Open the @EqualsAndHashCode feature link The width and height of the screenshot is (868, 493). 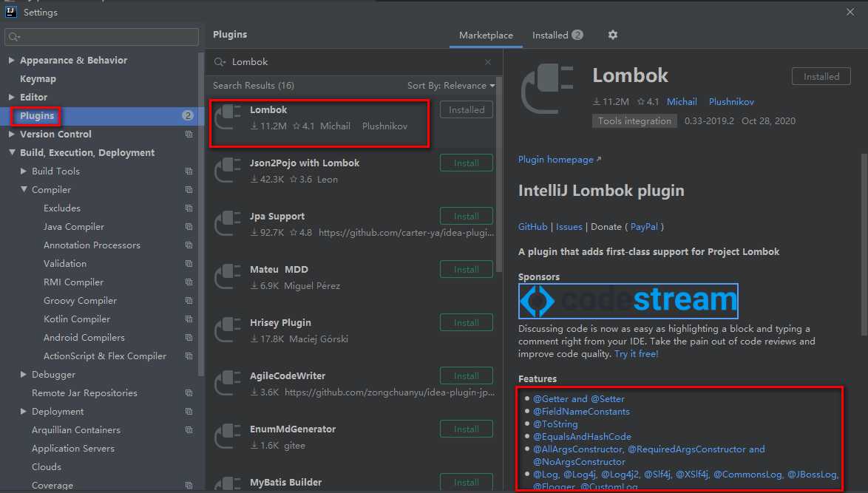582,437
